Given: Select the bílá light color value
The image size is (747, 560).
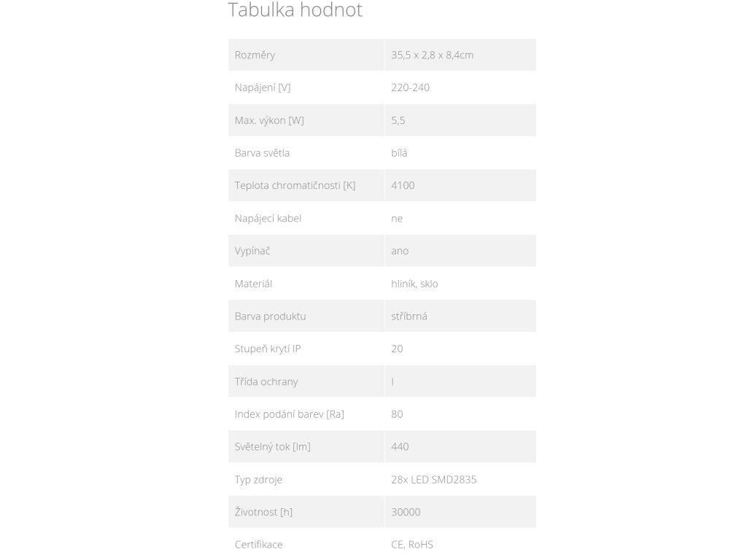Looking at the screenshot, I should [x=399, y=153].
